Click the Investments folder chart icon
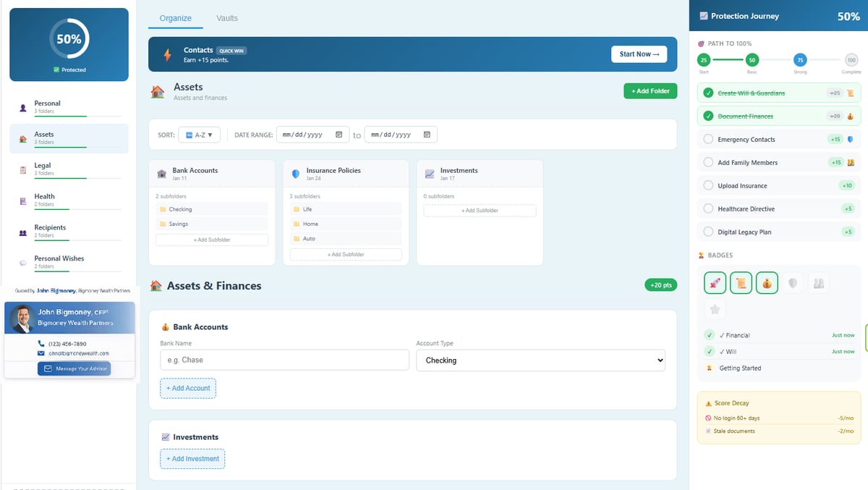This screenshot has width=868, height=490. click(429, 174)
